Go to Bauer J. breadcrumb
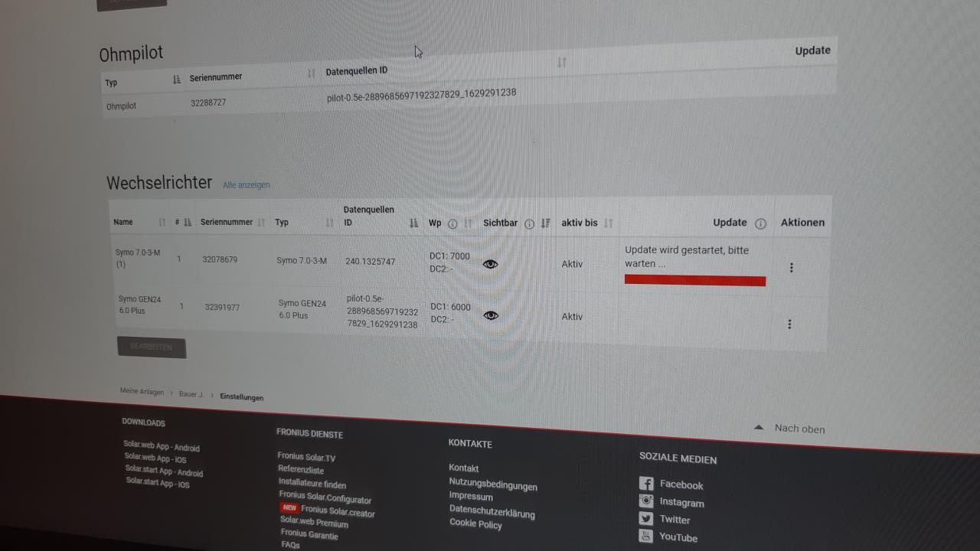This screenshot has width=980, height=551. [191, 394]
